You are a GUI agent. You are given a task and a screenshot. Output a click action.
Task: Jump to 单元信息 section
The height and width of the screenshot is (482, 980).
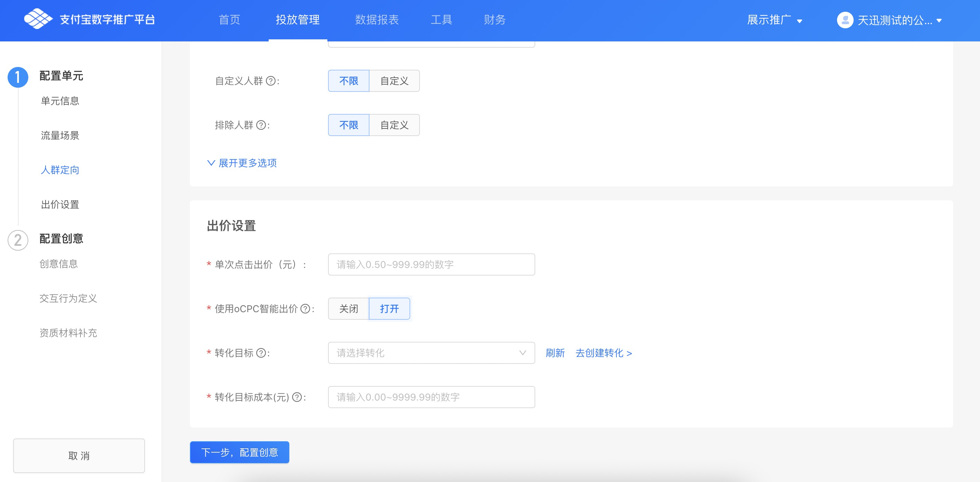(x=60, y=101)
